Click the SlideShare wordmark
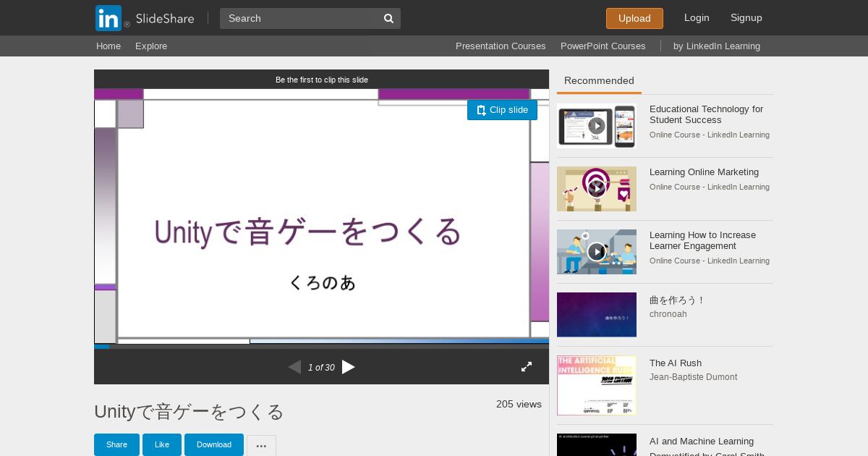The width and height of the screenshot is (868, 456). 165,18
